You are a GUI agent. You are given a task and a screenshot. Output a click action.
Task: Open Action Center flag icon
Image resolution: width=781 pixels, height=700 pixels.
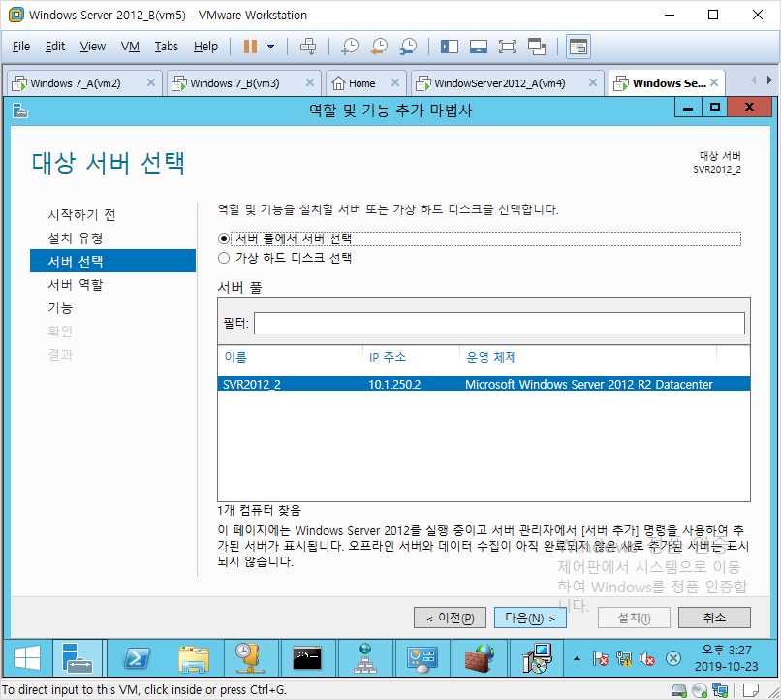(600, 658)
